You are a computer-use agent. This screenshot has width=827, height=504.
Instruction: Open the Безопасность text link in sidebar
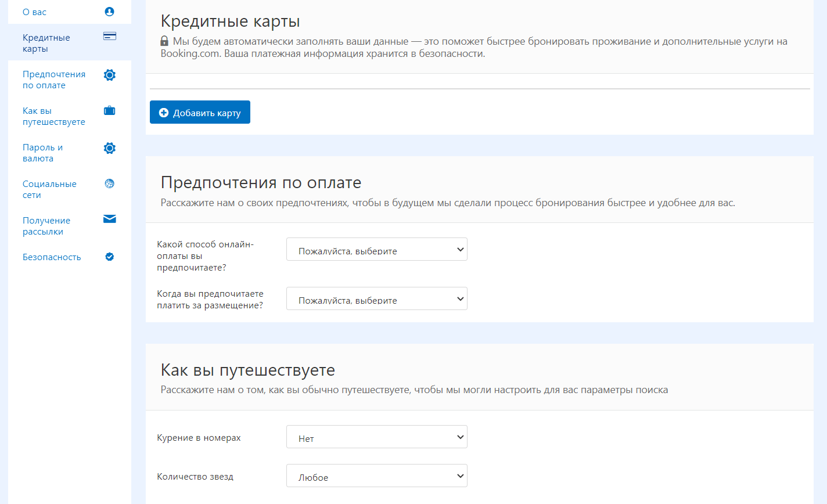coord(52,257)
